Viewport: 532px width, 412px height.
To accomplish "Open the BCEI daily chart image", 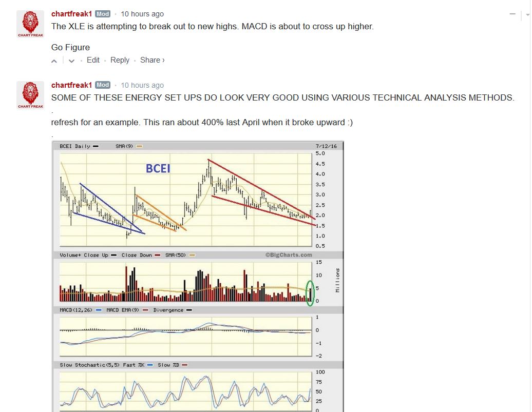I will click(198, 277).
